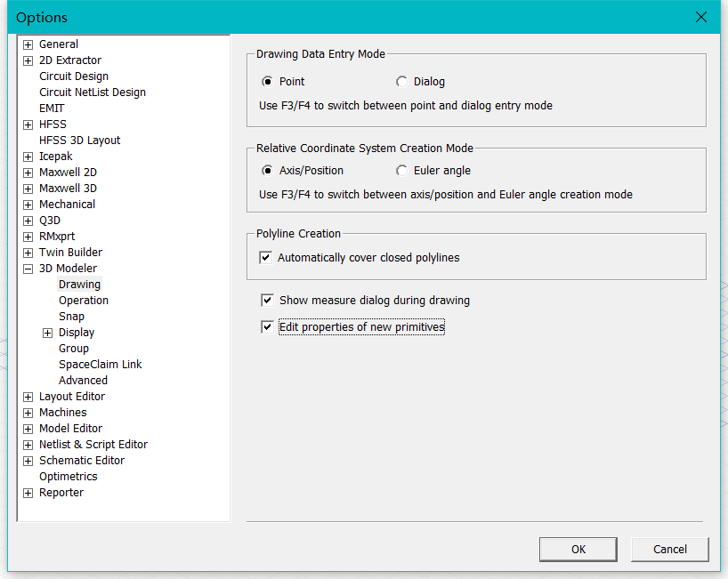Expand the Machines node
Image resolution: width=728 pixels, height=579 pixels.
(28, 413)
